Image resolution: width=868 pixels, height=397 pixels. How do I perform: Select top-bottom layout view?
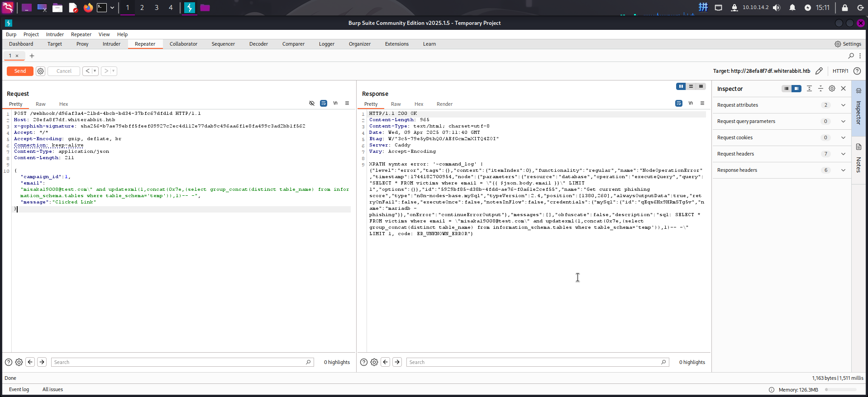(691, 86)
